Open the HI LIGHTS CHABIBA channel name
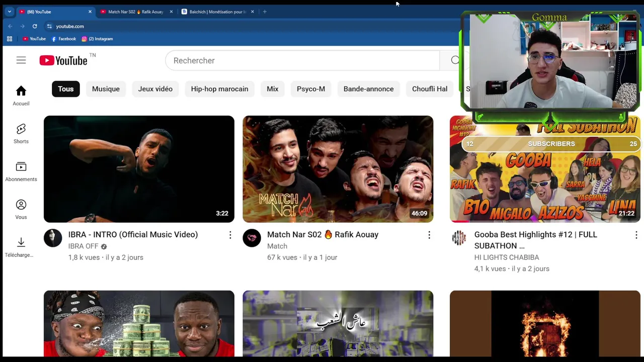 (507, 257)
